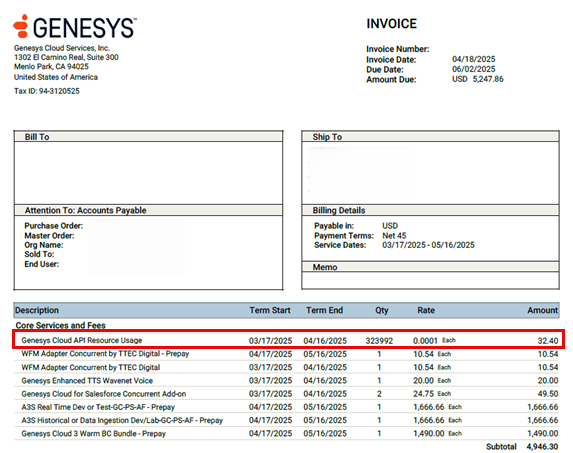Viewport: 573px width, 453px height.
Task: Select amount due USD 5,247.86
Action: point(478,79)
